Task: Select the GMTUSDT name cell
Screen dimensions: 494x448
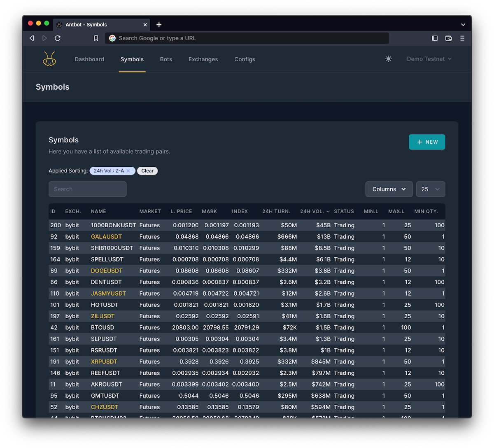Action: [105, 396]
